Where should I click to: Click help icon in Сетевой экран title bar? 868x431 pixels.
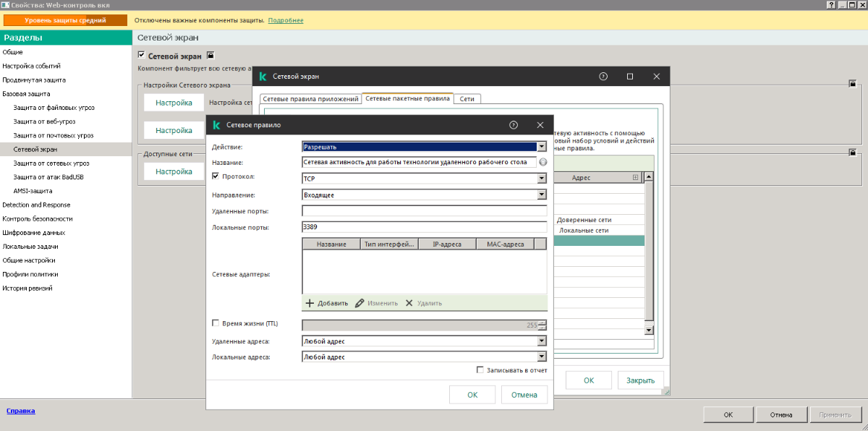[x=603, y=76]
